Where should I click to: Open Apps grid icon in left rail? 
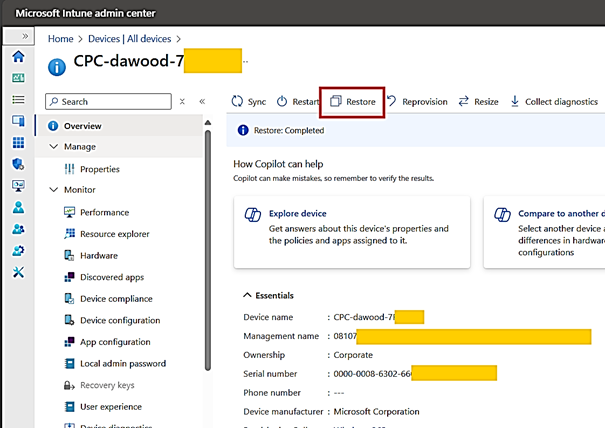click(18, 142)
